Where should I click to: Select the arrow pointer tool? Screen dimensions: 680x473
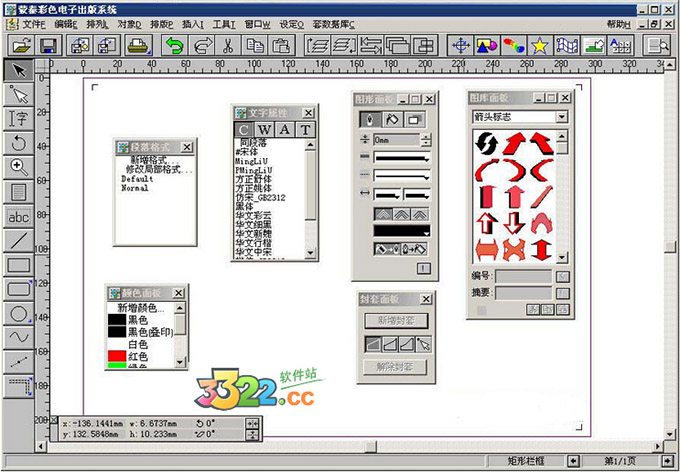(x=17, y=69)
